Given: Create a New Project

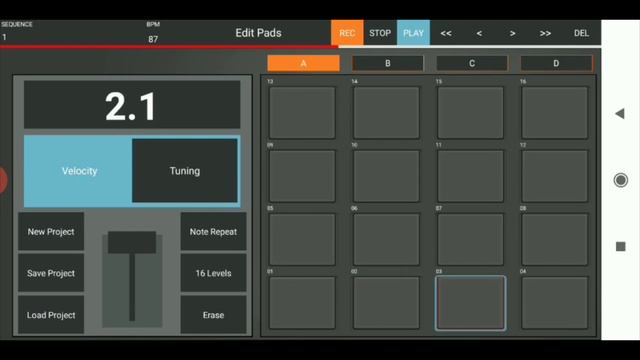Looking at the screenshot, I should (x=51, y=231).
